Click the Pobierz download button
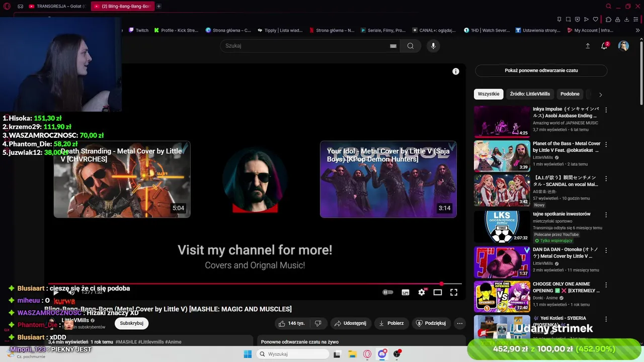 (x=391, y=323)
